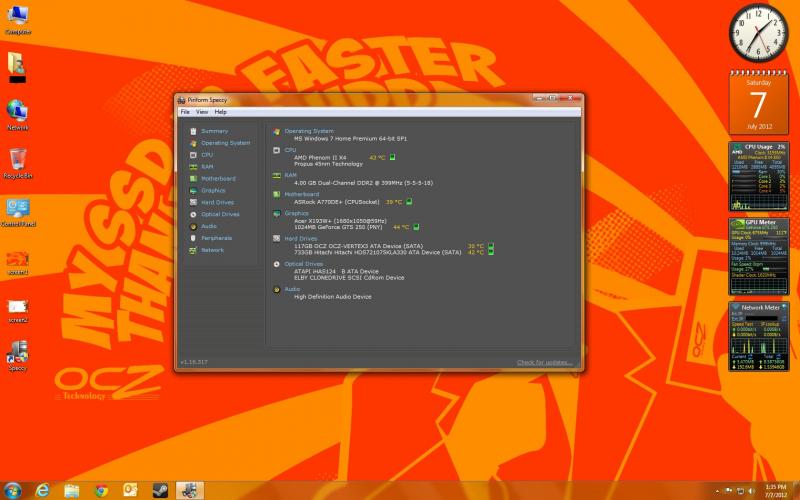800x500 pixels.
Task: Select Graphics in the Speccy sidebar
Action: point(213,190)
